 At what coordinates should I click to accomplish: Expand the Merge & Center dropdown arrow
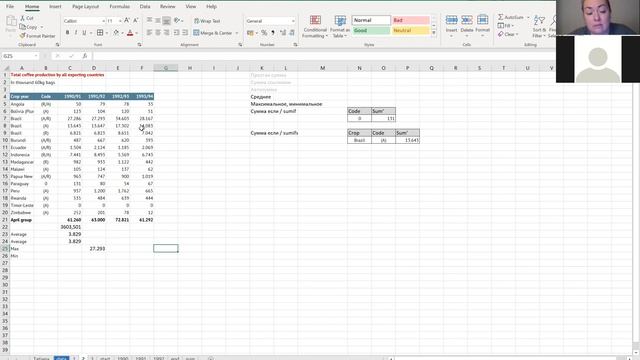click(237, 33)
